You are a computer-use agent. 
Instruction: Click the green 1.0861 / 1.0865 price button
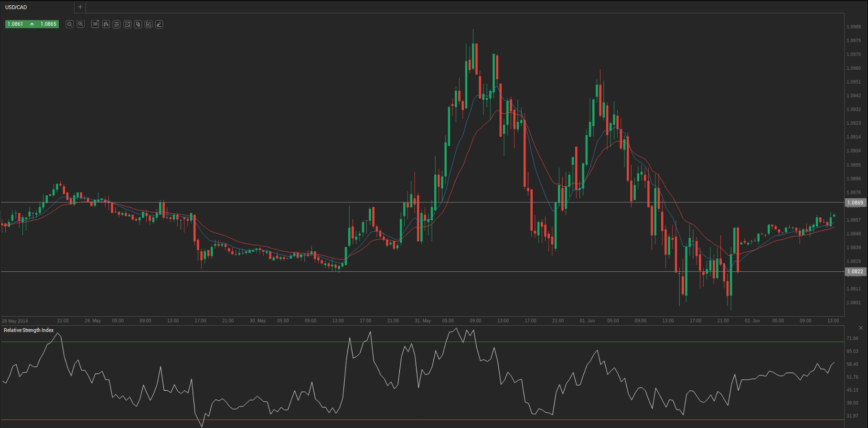pos(32,24)
